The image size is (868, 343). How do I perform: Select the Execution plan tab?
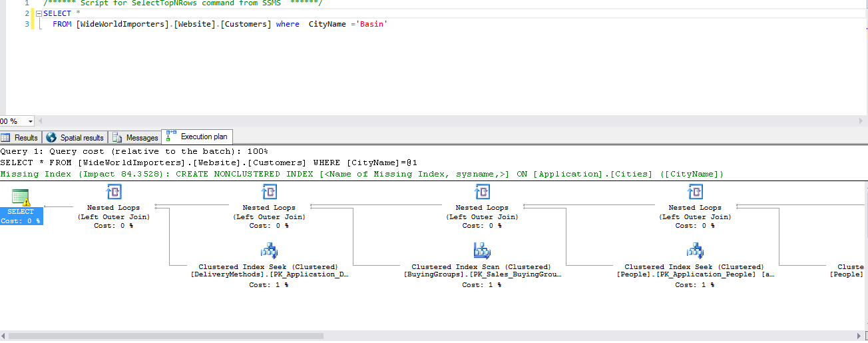pyautogui.click(x=198, y=137)
